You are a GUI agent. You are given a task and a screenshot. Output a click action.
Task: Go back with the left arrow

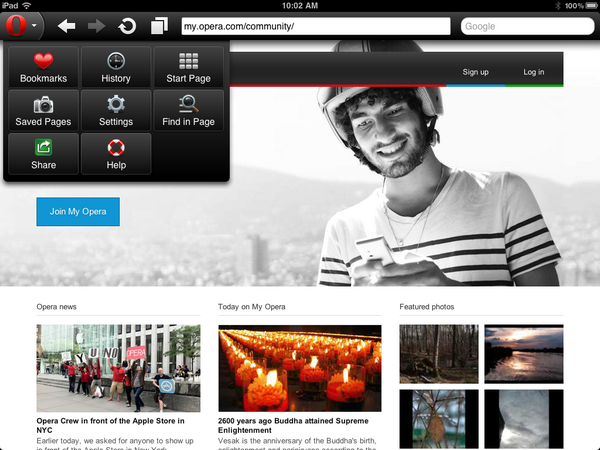(66, 26)
